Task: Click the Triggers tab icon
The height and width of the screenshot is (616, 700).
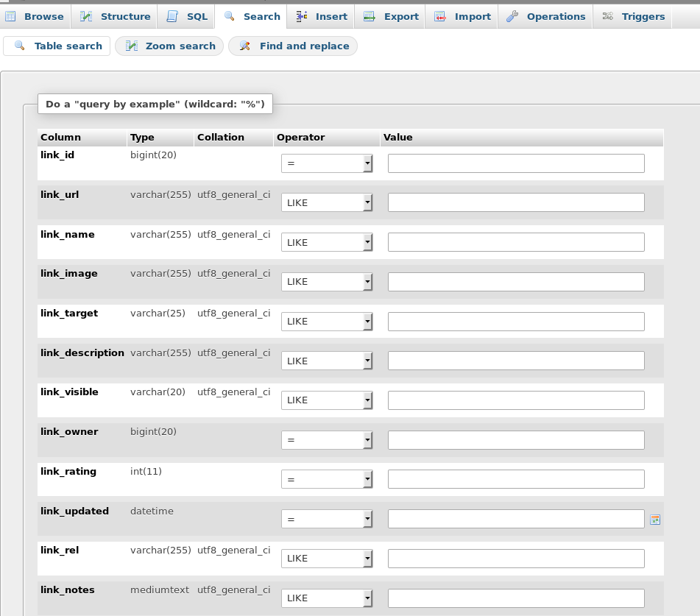Action: pyautogui.click(x=607, y=16)
